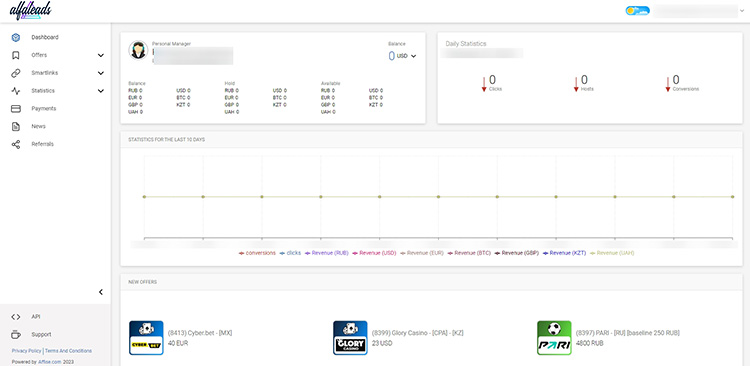The image size is (750, 366).
Task: Click the Support coffee cup icon
Action: tap(16, 334)
